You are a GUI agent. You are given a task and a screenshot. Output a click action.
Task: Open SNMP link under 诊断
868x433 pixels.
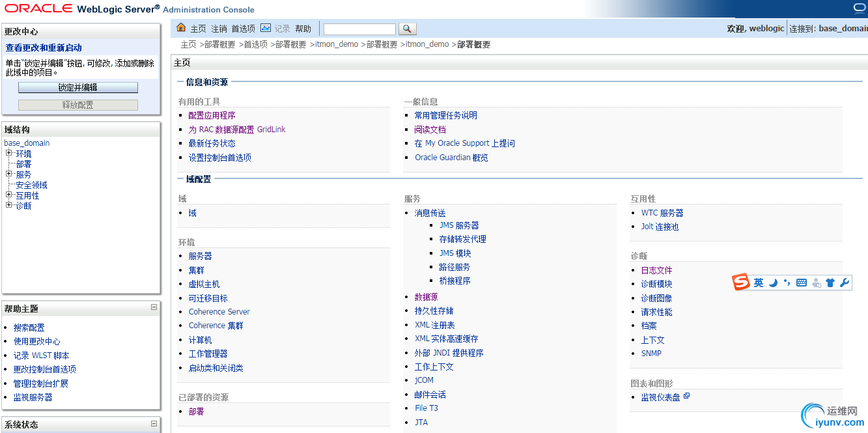651,354
